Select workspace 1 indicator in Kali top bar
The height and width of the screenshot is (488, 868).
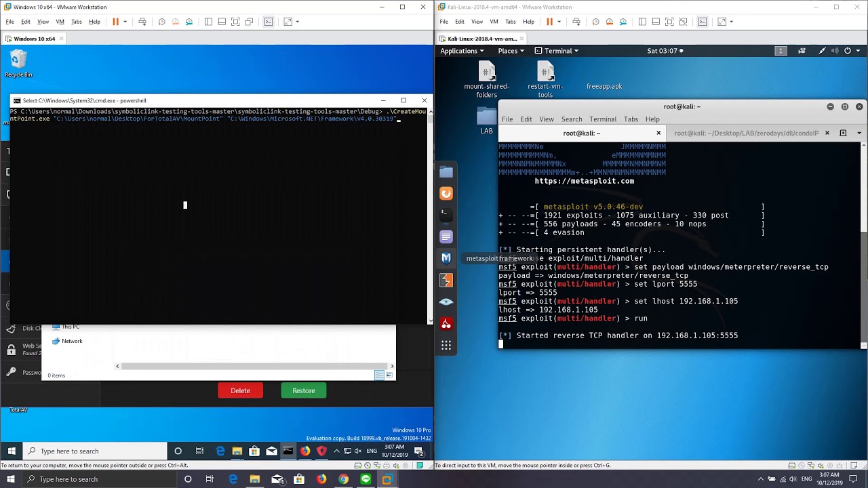point(781,51)
